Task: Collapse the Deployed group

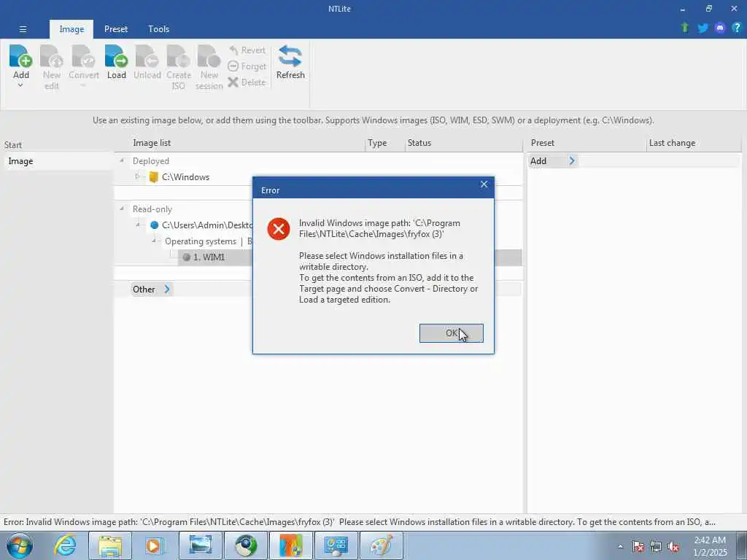Action: (122, 161)
